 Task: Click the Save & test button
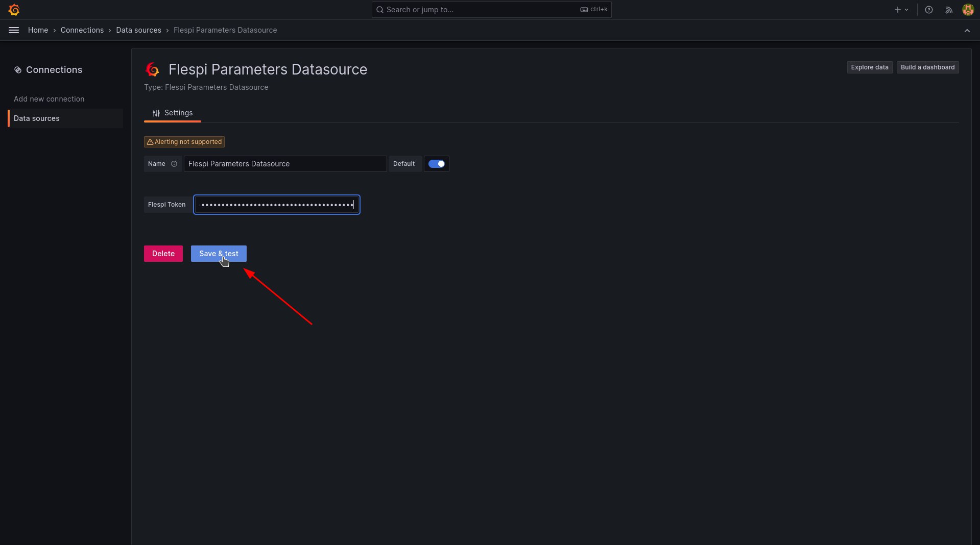(218, 254)
